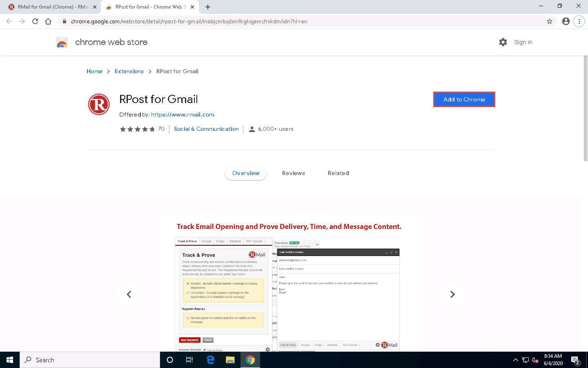This screenshot has width=588, height=368.
Task: Open the Social & Communication category link
Action: click(x=206, y=129)
